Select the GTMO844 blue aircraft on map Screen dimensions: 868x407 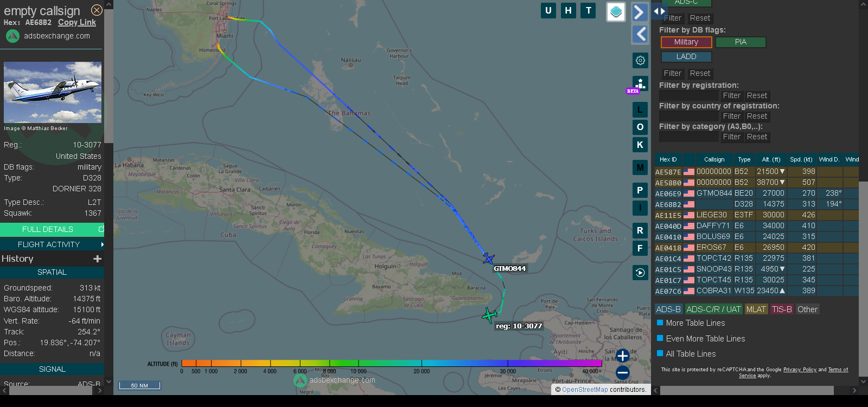tap(488, 259)
